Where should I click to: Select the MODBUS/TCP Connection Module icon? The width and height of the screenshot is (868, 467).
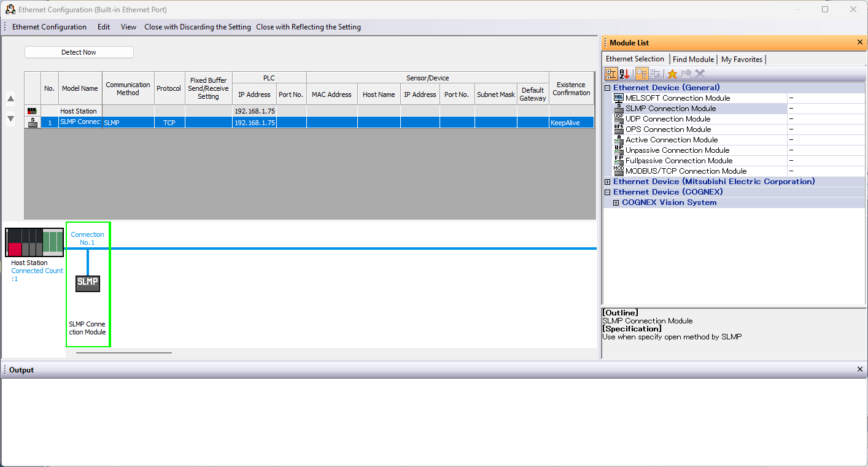pos(619,171)
